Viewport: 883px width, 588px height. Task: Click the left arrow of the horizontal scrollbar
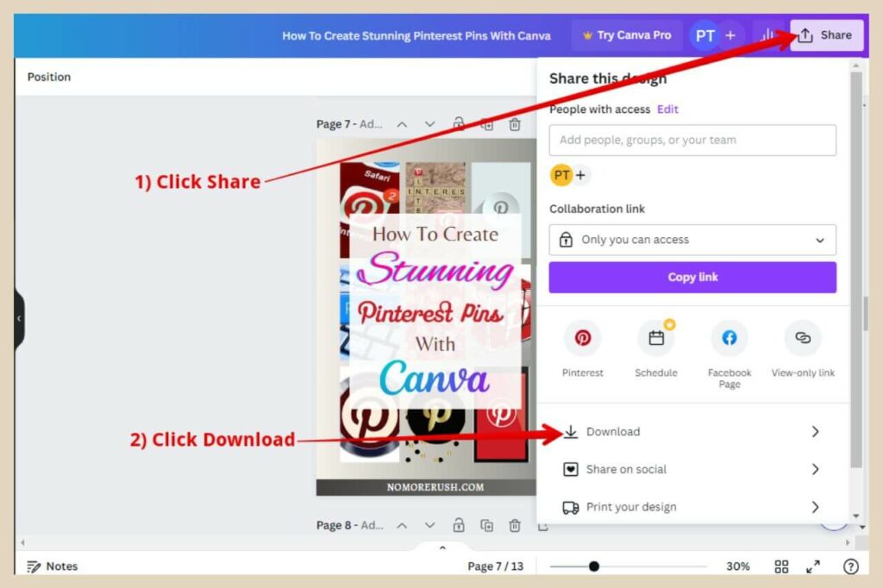click(x=22, y=543)
